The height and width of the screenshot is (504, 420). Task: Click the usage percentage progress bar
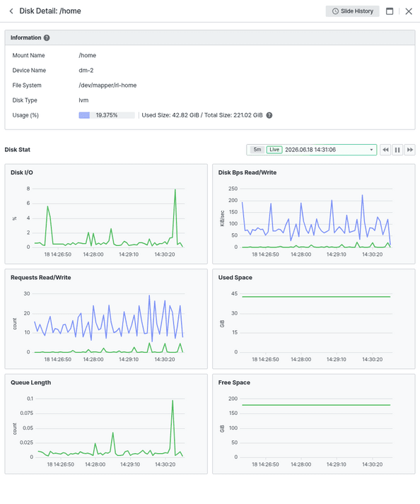pyautogui.click(x=107, y=115)
